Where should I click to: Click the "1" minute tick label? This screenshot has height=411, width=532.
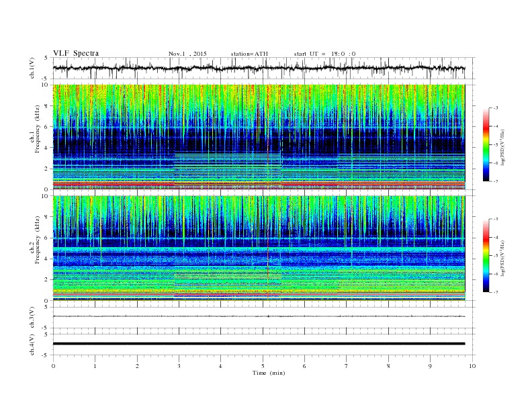pyautogui.click(x=95, y=366)
